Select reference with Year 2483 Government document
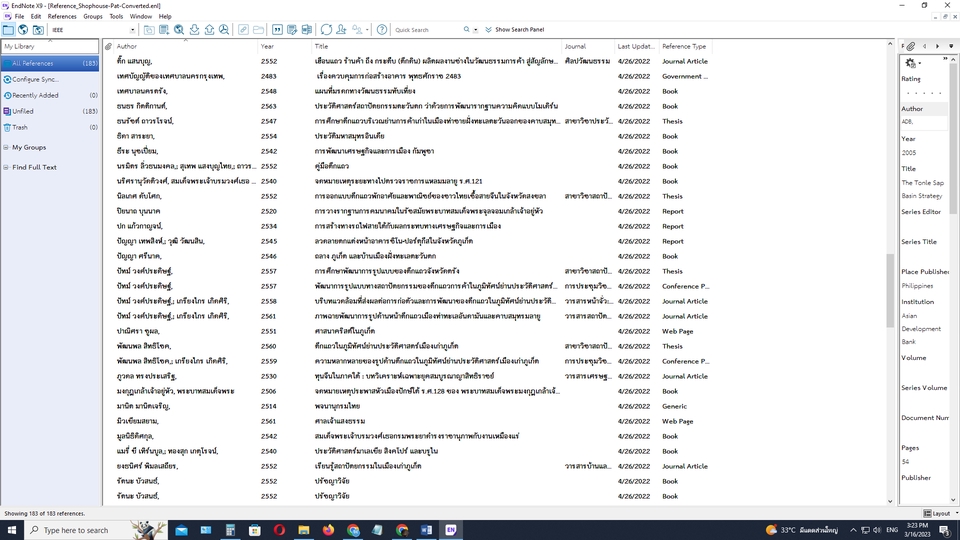The height and width of the screenshot is (540, 960). coord(413,76)
